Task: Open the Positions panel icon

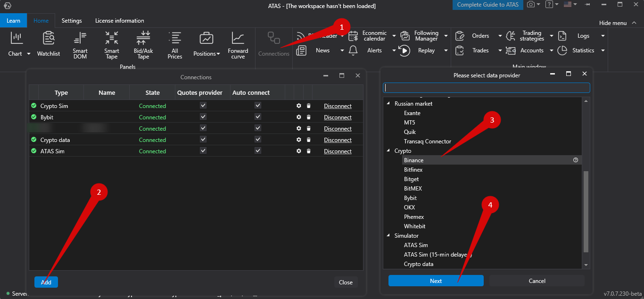Action: [206, 38]
